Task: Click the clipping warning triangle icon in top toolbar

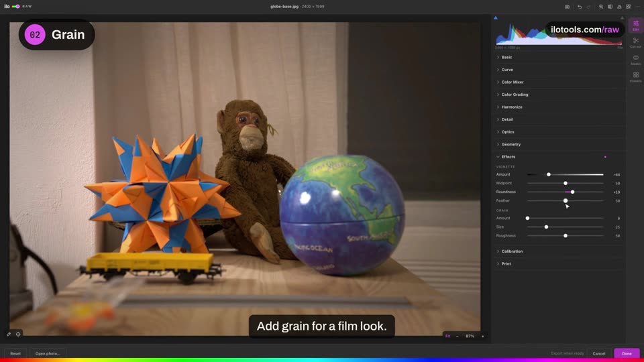Action: click(619, 7)
